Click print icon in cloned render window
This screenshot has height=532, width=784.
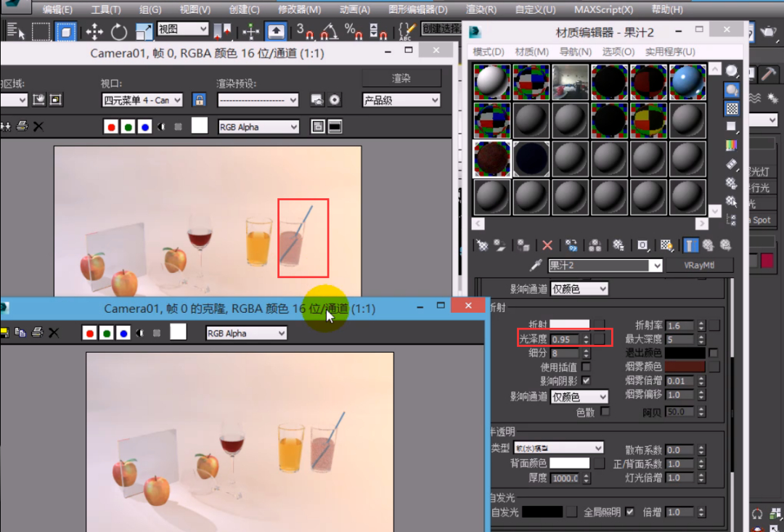pyautogui.click(x=37, y=333)
